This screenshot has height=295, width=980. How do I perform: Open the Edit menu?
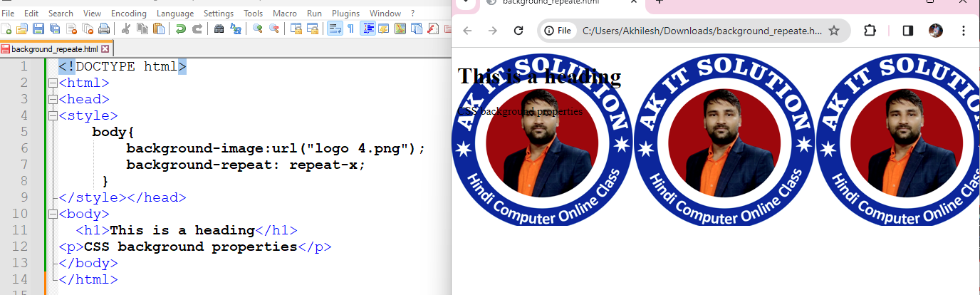point(31,14)
